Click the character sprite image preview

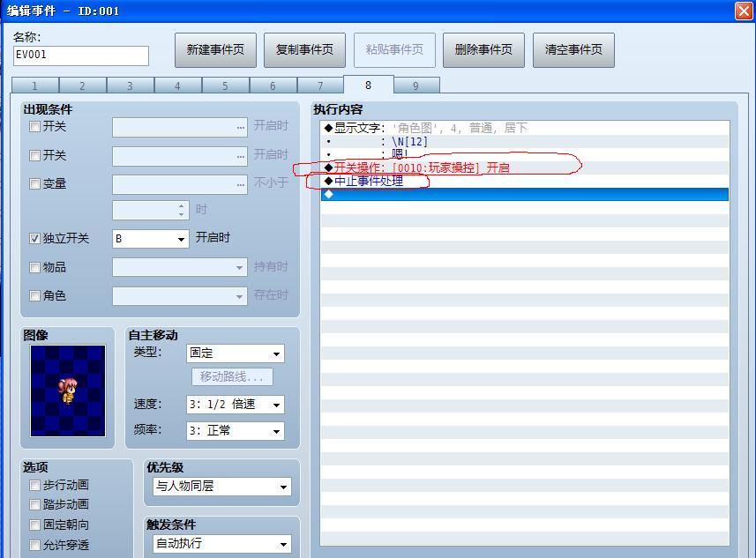68,391
